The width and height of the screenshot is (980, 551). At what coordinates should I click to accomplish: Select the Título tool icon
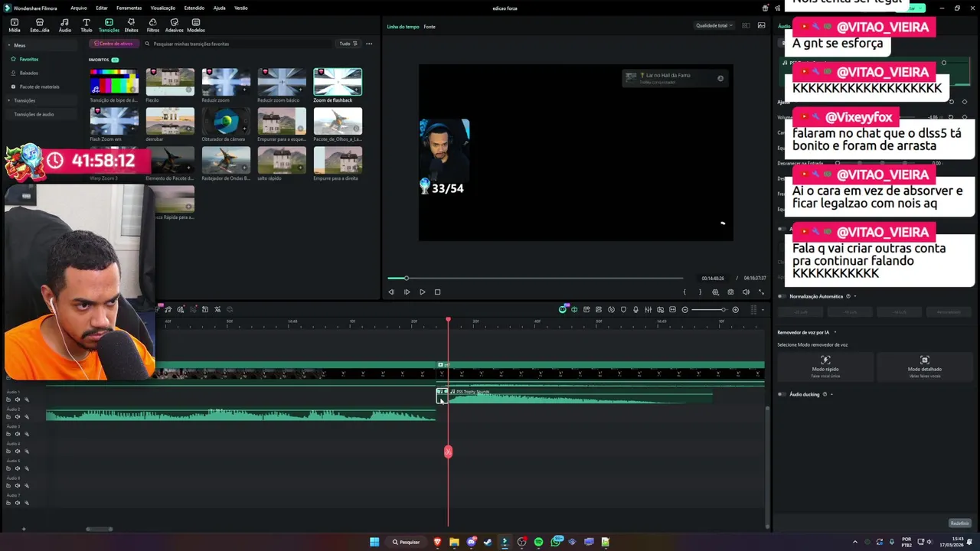tap(86, 25)
